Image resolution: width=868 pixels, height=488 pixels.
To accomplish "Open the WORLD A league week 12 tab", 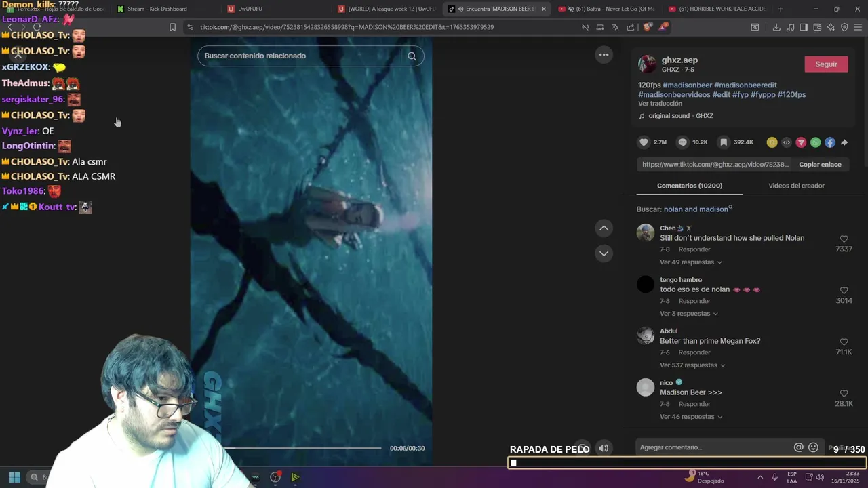I will 387,9.
